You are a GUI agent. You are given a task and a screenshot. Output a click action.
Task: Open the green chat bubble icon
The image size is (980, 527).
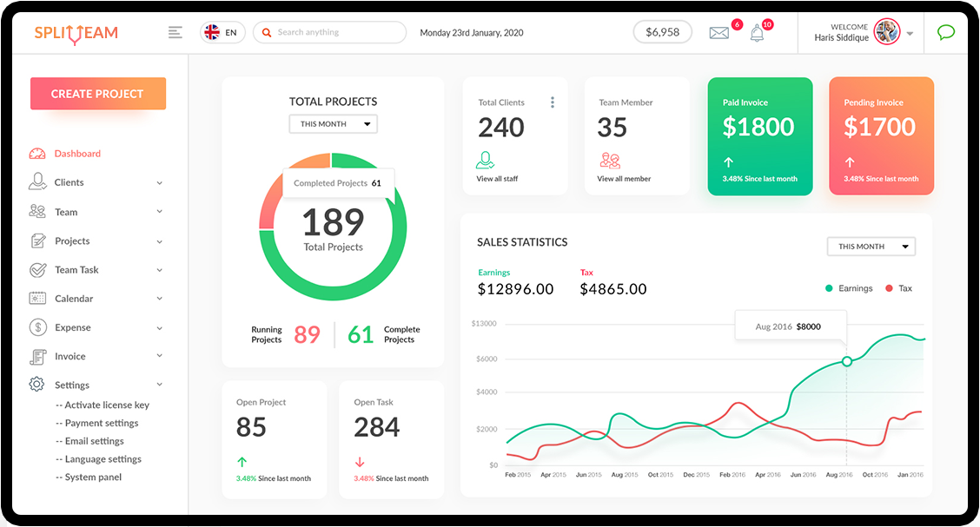[x=946, y=33]
